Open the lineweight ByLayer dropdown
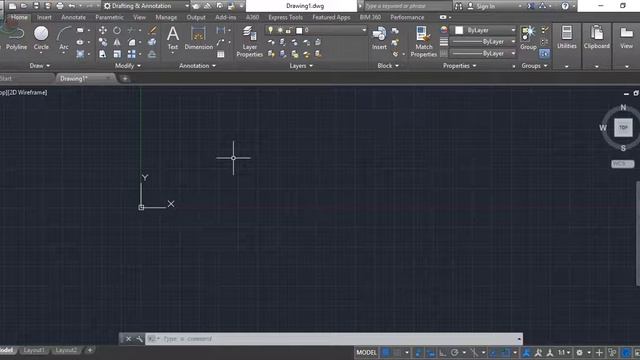This screenshot has width=640, height=360. click(483, 42)
